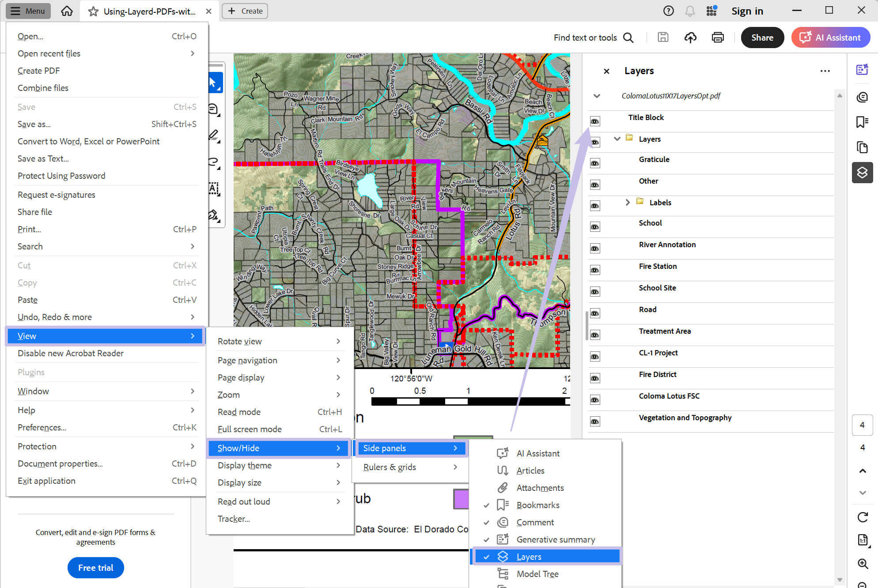Image resolution: width=878 pixels, height=588 pixels.
Task: Open the Fill & Sign tool
Action: (214, 215)
